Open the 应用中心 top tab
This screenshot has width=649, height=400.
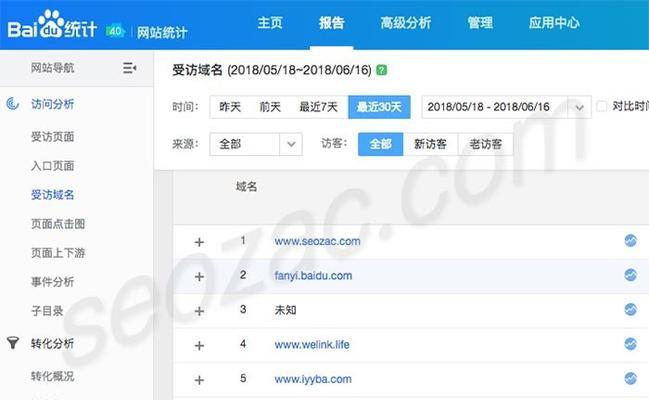[x=554, y=22]
